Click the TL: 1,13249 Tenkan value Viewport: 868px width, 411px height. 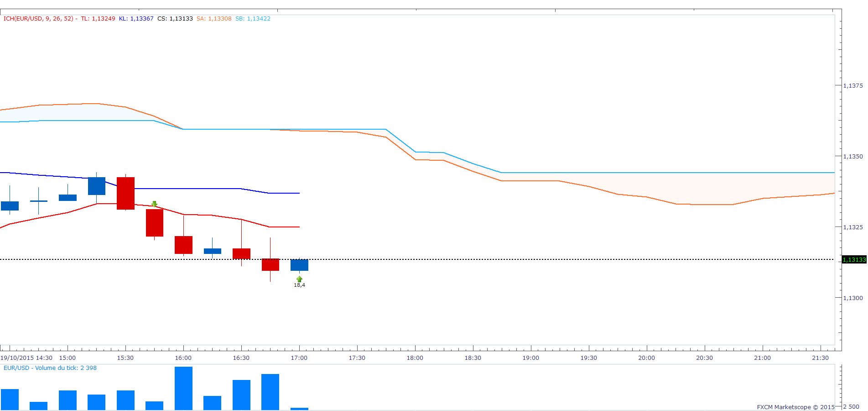(x=98, y=19)
